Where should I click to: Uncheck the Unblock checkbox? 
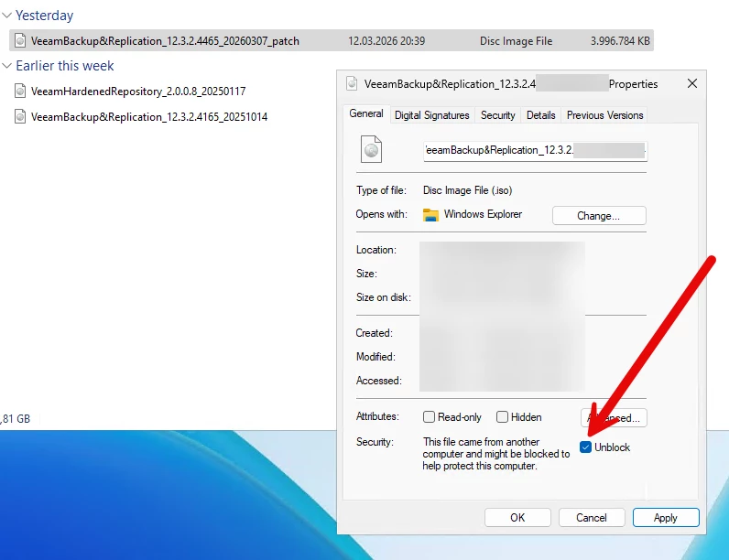click(x=585, y=447)
